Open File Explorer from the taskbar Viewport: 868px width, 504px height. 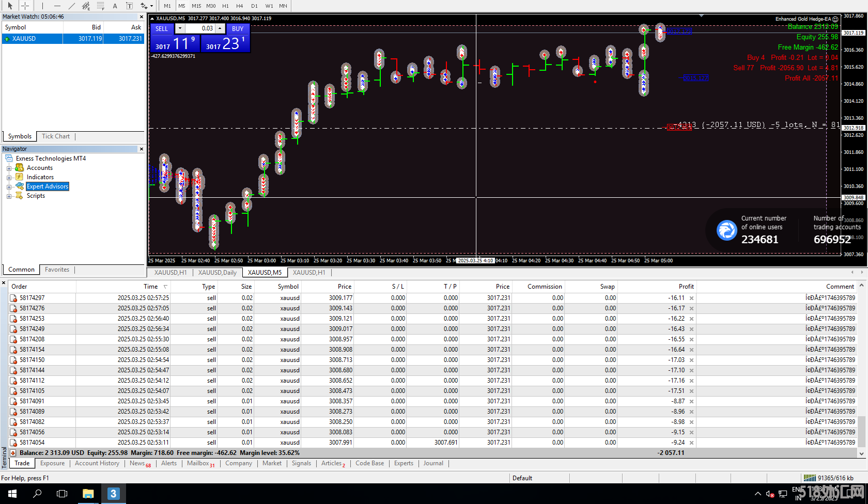coord(88,494)
